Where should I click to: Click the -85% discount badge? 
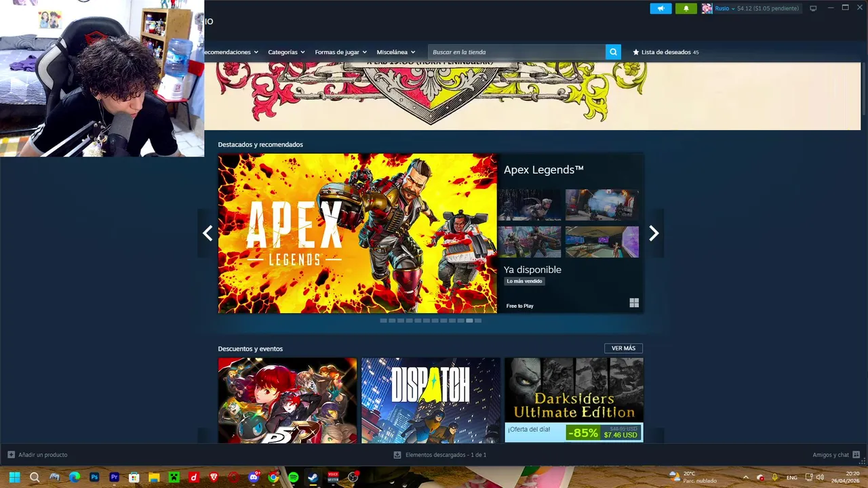pos(583,432)
